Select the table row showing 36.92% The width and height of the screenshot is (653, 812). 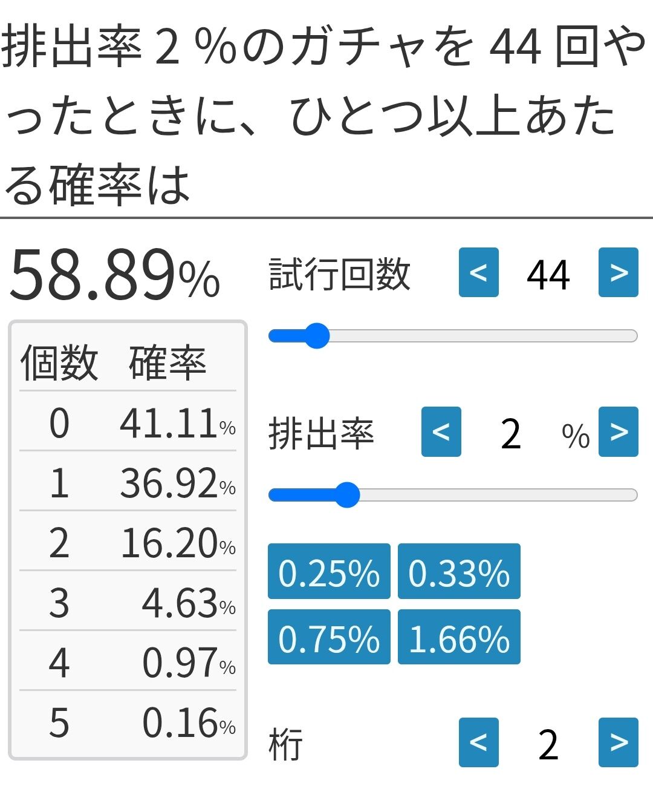[x=128, y=482]
